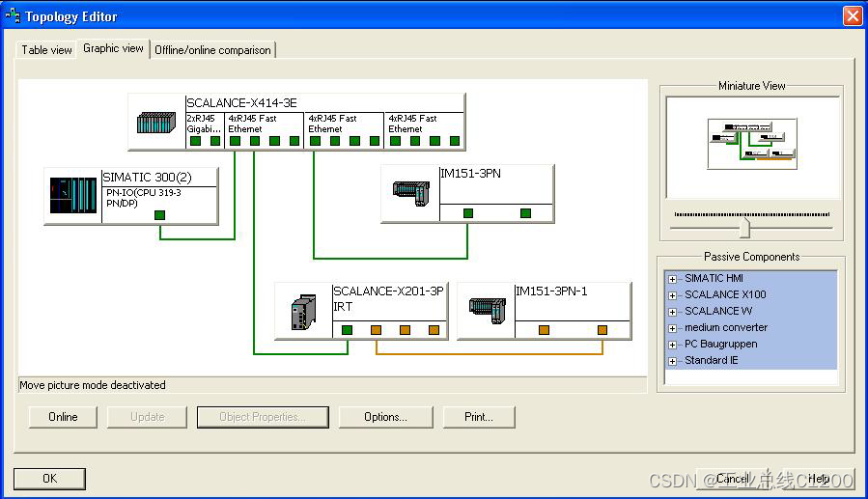Select the SIMATIC 300(2) PN-IO green port
The width and height of the screenshot is (868, 499).
160,214
